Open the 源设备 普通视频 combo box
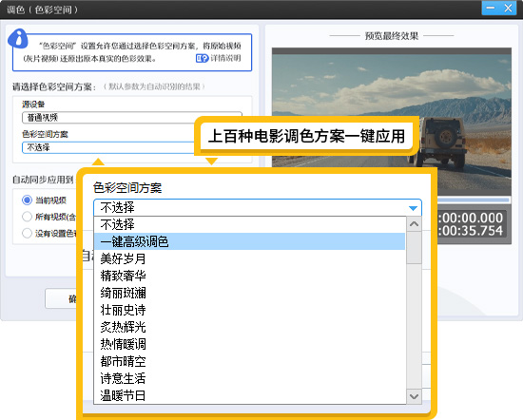Image resolution: width=523 pixels, height=420 pixels. tap(132, 118)
